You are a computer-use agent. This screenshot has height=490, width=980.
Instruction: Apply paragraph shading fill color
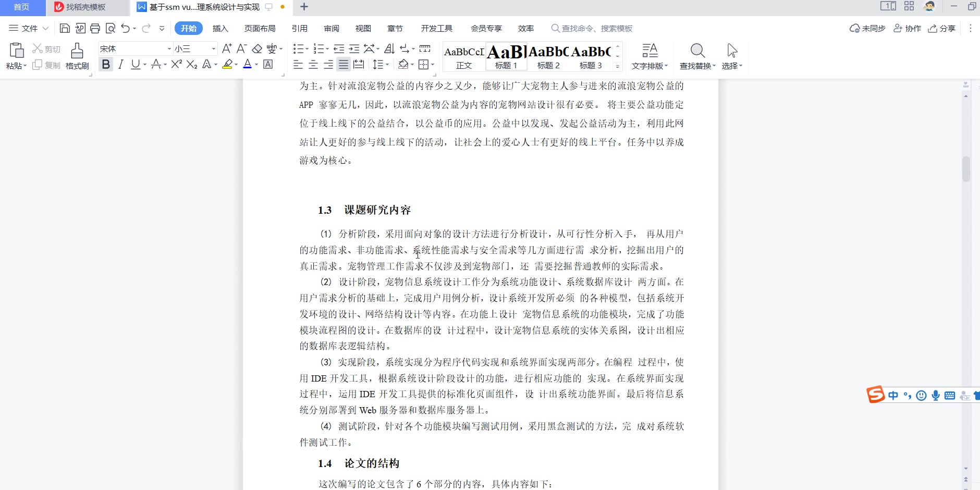click(403, 64)
